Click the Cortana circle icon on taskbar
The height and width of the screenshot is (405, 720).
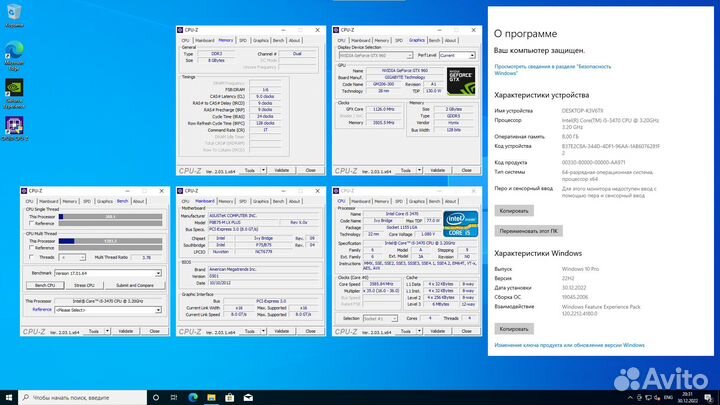pyautogui.click(x=156, y=397)
